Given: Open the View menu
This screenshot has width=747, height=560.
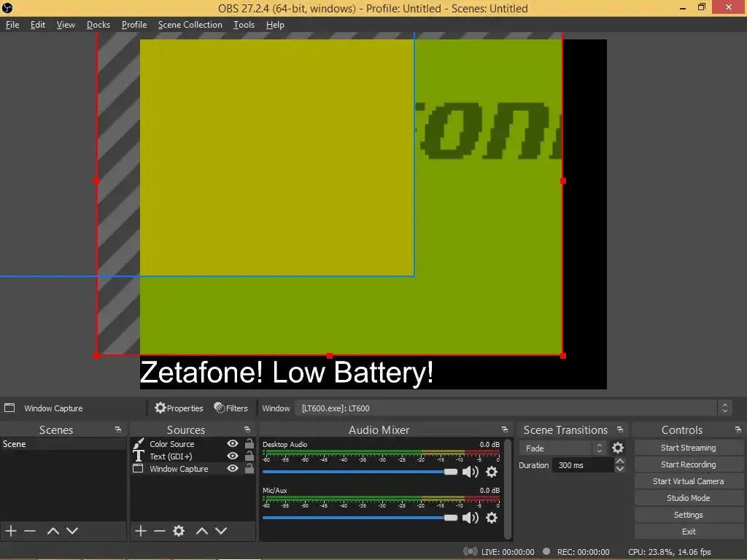Looking at the screenshot, I should click(66, 25).
